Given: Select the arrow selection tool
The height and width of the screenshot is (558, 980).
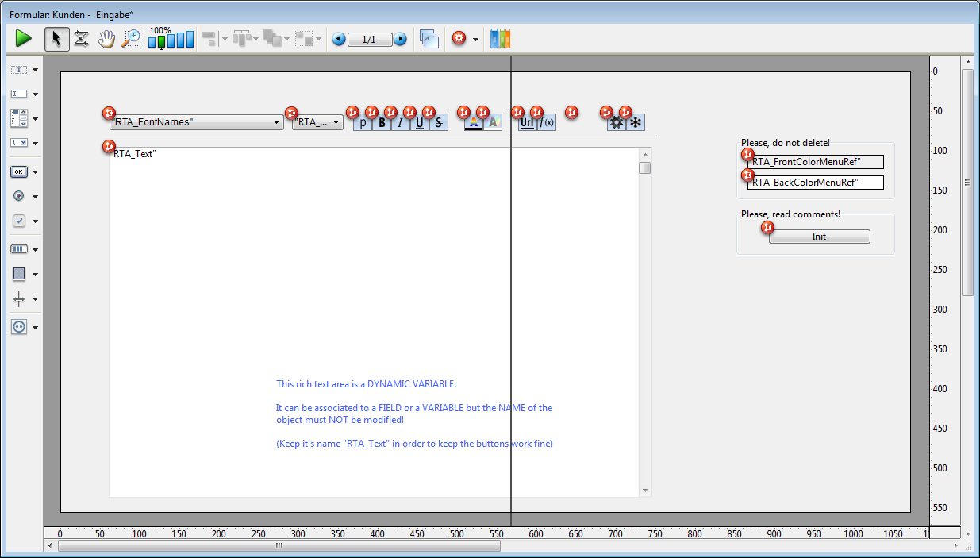Looking at the screenshot, I should [56, 38].
